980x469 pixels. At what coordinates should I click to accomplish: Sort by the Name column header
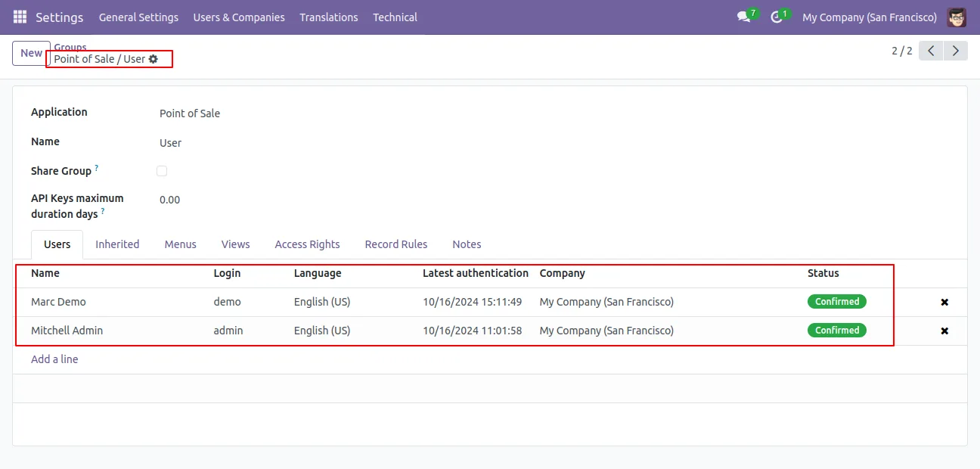45,273
